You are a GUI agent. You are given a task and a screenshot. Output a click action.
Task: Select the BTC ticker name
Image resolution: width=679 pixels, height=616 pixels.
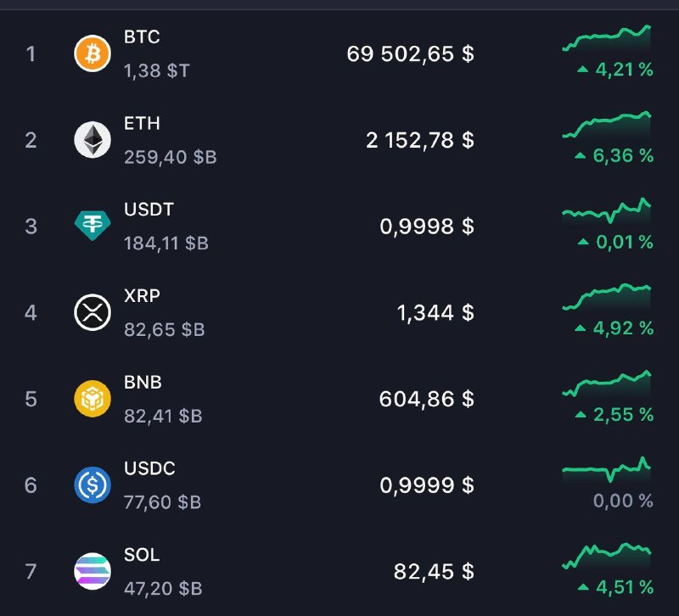pyautogui.click(x=142, y=37)
